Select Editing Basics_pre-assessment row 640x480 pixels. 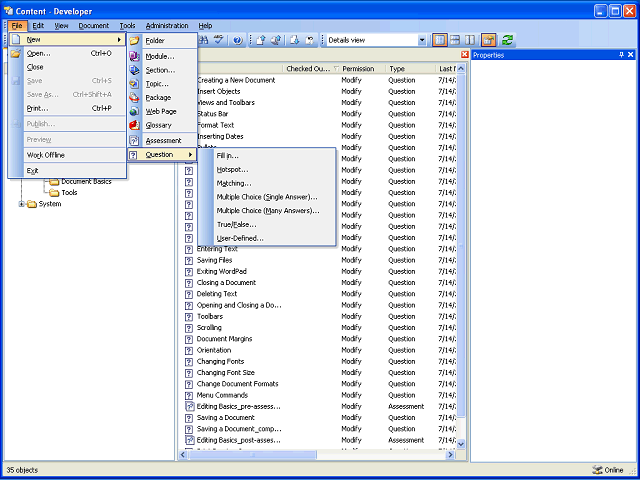pyautogui.click(x=319, y=407)
